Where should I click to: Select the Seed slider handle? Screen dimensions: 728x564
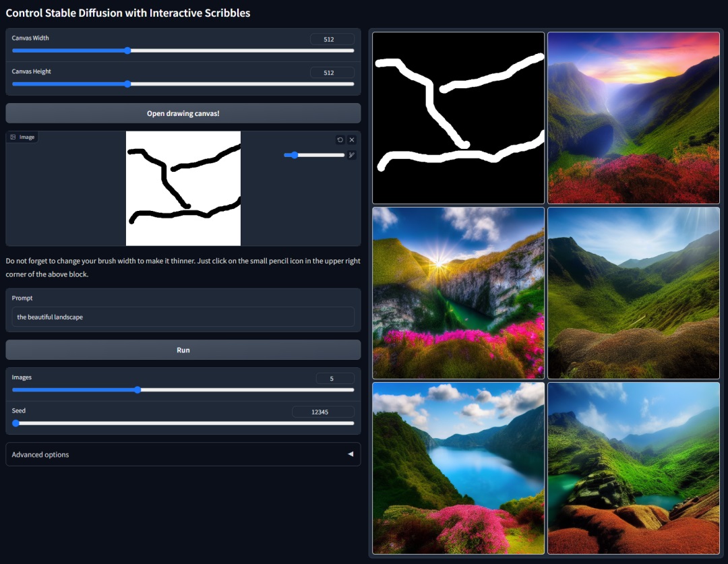coord(16,423)
